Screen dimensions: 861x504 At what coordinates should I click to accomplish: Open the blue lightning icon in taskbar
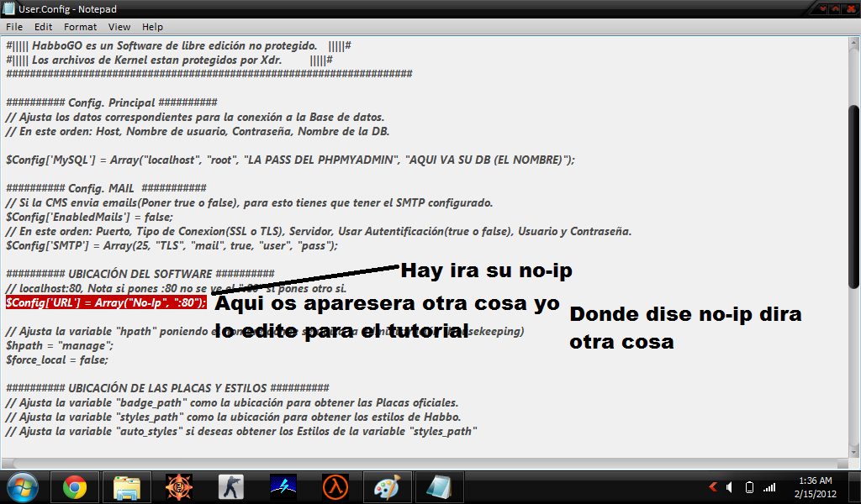point(283,487)
